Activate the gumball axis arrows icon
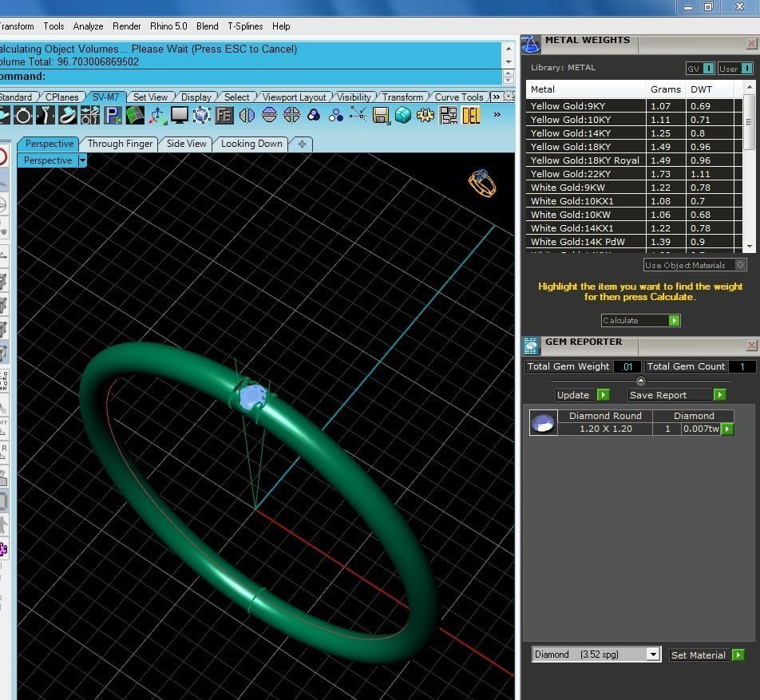Screen dimensions: 760x700 click(x=157, y=116)
